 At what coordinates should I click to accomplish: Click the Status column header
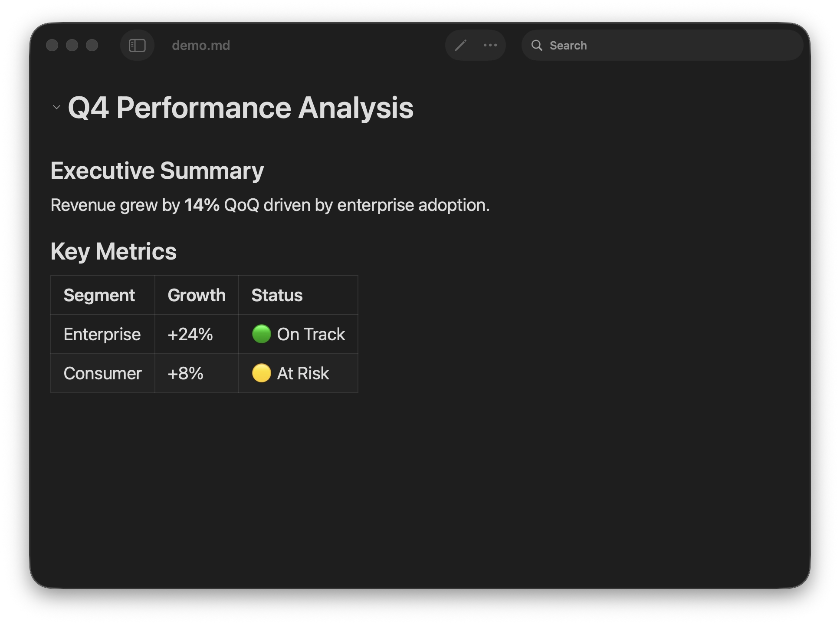277,295
